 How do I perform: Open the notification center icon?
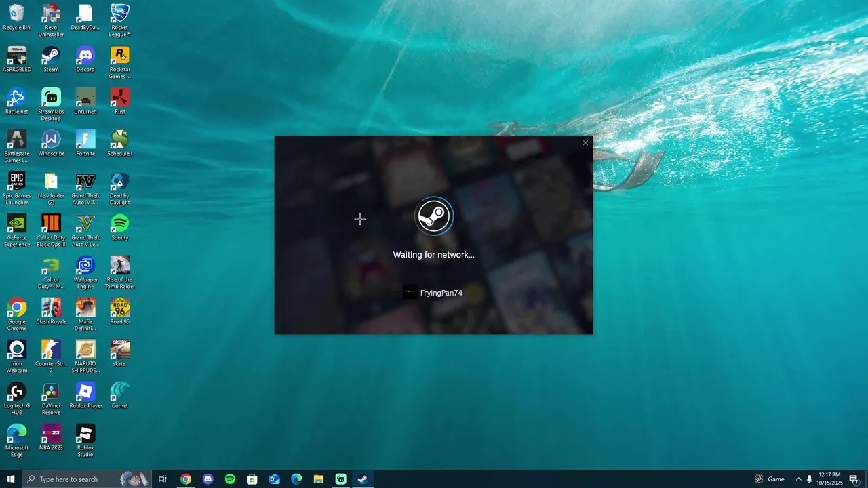[854, 479]
